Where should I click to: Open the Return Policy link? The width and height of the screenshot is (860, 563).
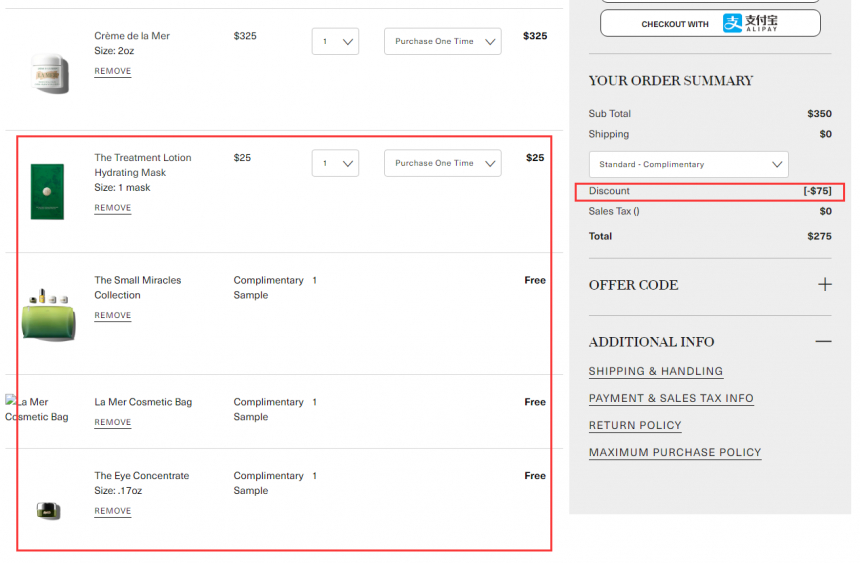(x=635, y=426)
